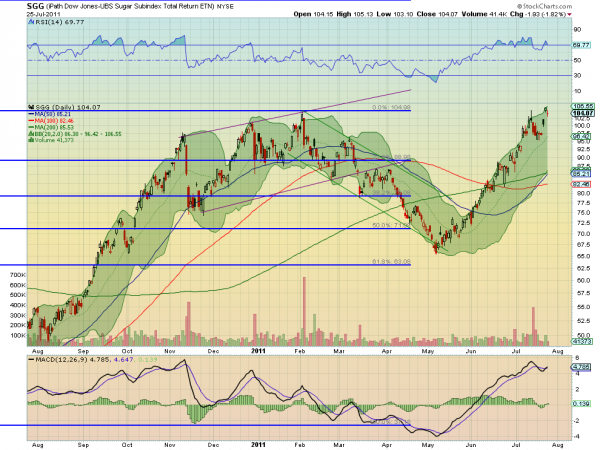Click the 700K volume axis label

pos(18,275)
